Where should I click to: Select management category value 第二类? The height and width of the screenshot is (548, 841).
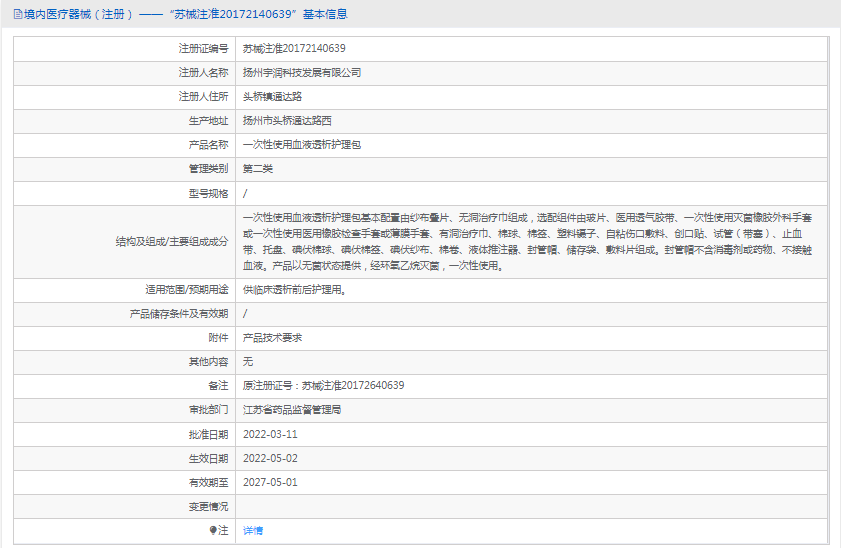point(257,169)
